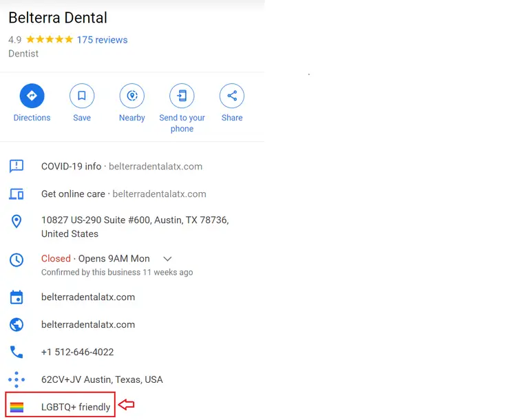Open belterradentalatx.com beside globe icon
The height and width of the screenshot is (420, 528).
pos(88,325)
